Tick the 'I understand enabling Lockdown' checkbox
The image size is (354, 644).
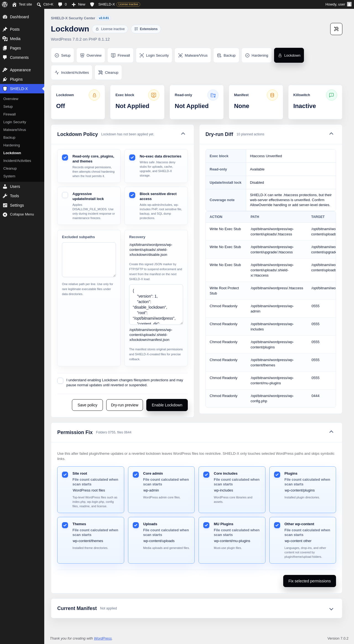[60, 381]
